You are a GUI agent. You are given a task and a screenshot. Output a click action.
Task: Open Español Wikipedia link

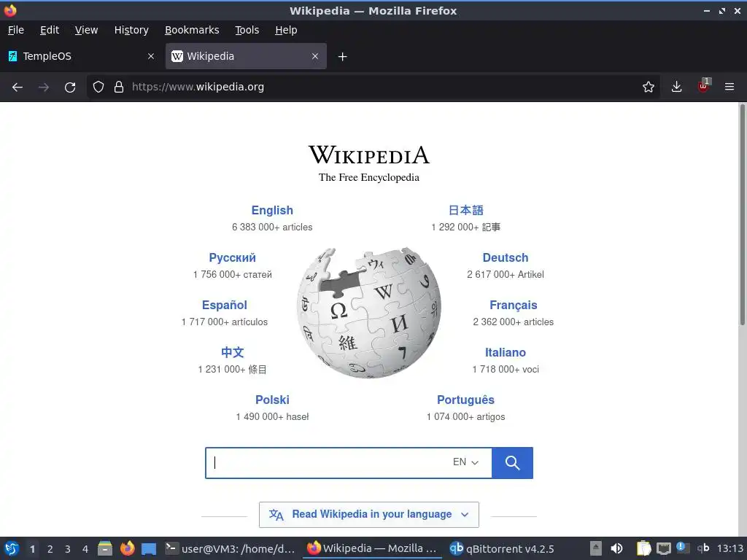(x=225, y=305)
